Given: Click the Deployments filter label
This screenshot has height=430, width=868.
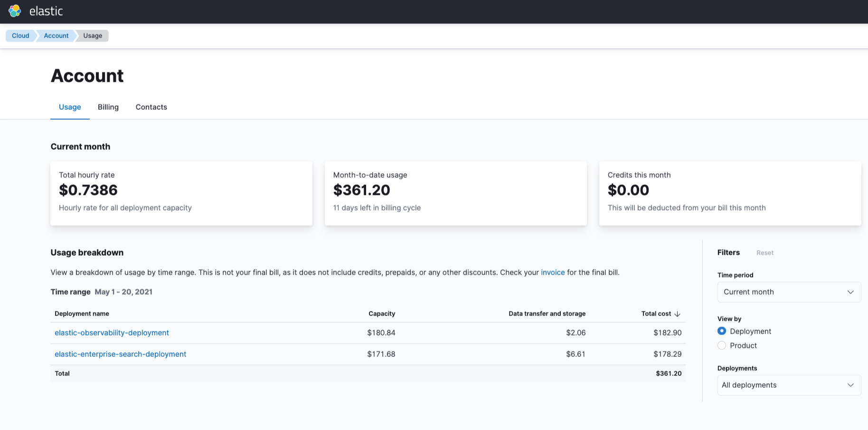Looking at the screenshot, I should click(x=737, y=368).
